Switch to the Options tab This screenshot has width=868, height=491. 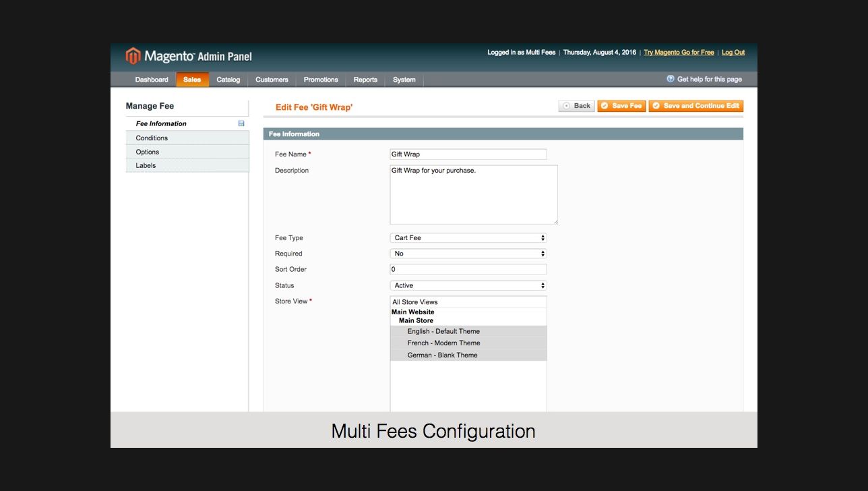(148, 152)
